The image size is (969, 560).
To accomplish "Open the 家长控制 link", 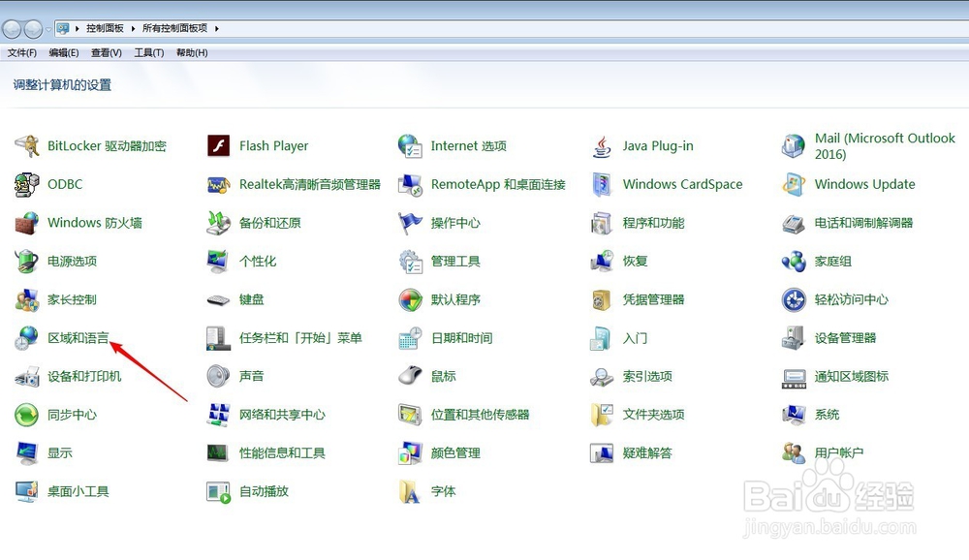I will (x=72, y=299).
